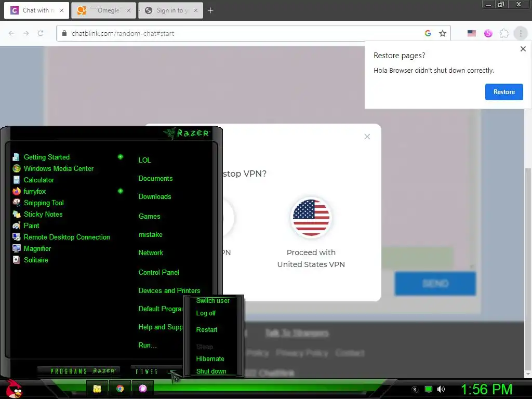The height and width of the screenshot is (399, 532).
Task: Open the US flag VPN extension
Action: (472, 33)
